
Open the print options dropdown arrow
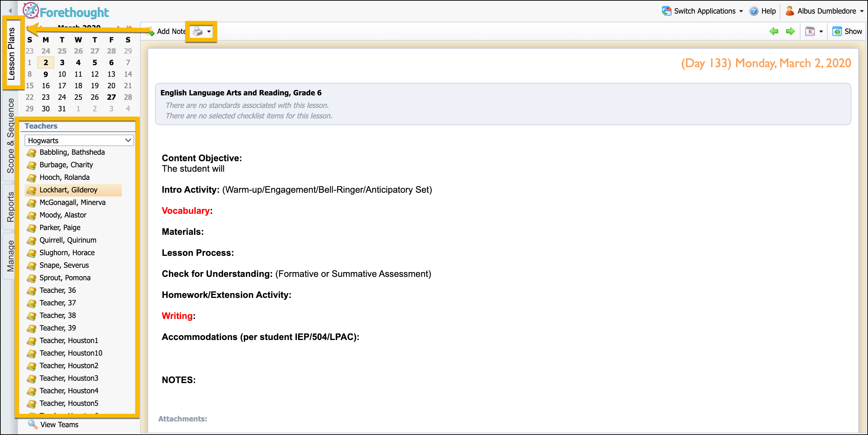click(x=209, y=32)
